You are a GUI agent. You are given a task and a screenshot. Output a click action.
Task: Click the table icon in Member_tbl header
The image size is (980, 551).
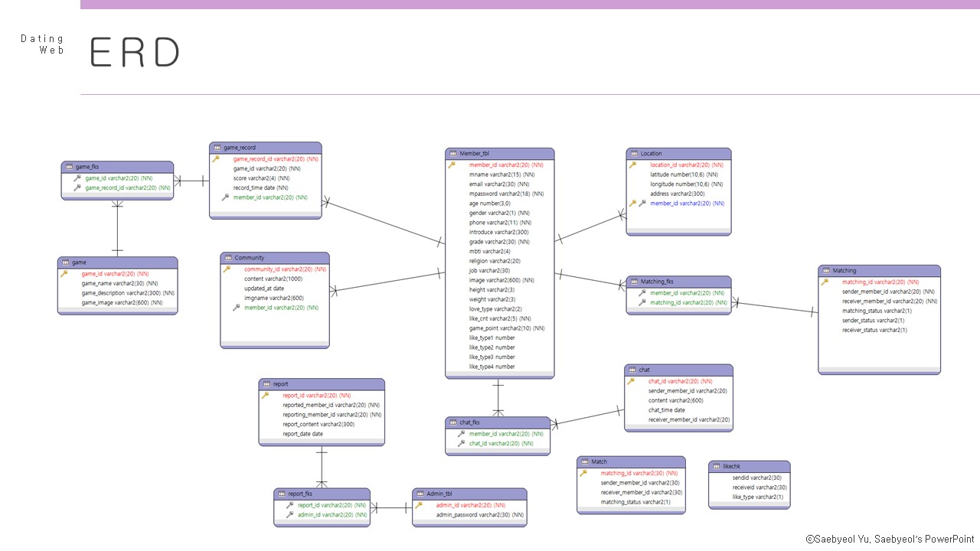(453, 154)
